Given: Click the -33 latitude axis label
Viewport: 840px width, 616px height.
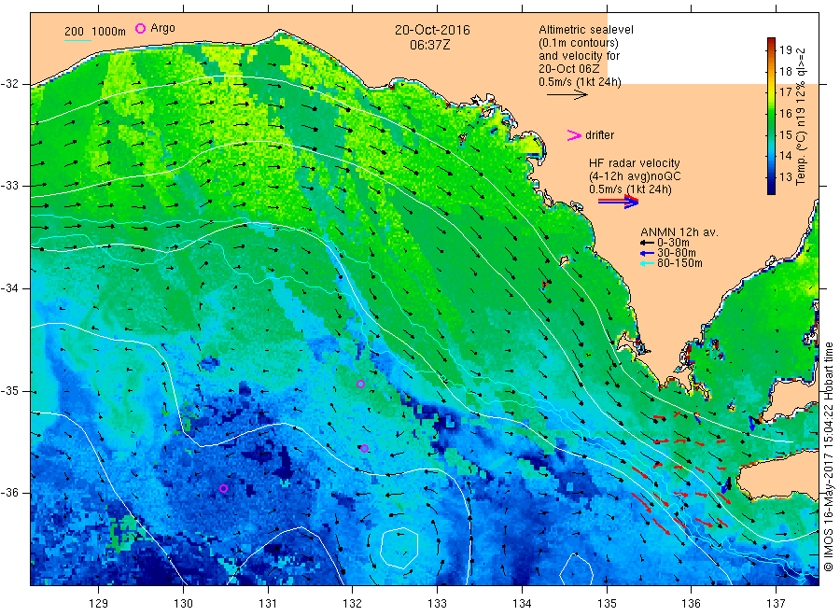Looking at the screenshot, I should (9, 186).
